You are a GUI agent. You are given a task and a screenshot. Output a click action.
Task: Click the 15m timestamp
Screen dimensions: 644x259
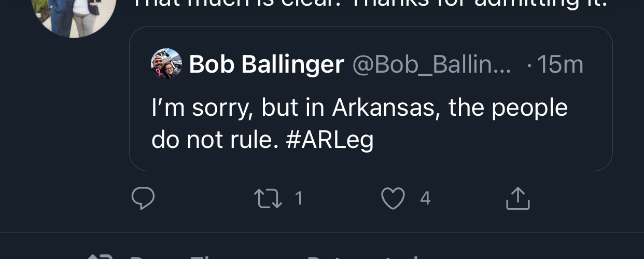click(560, 64)
